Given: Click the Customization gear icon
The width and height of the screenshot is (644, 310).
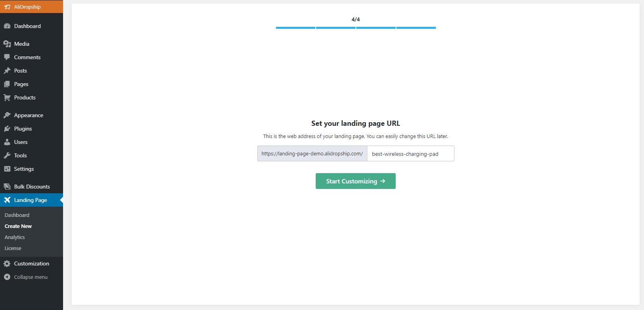Looking at the screenshot, I should [7, 263].
